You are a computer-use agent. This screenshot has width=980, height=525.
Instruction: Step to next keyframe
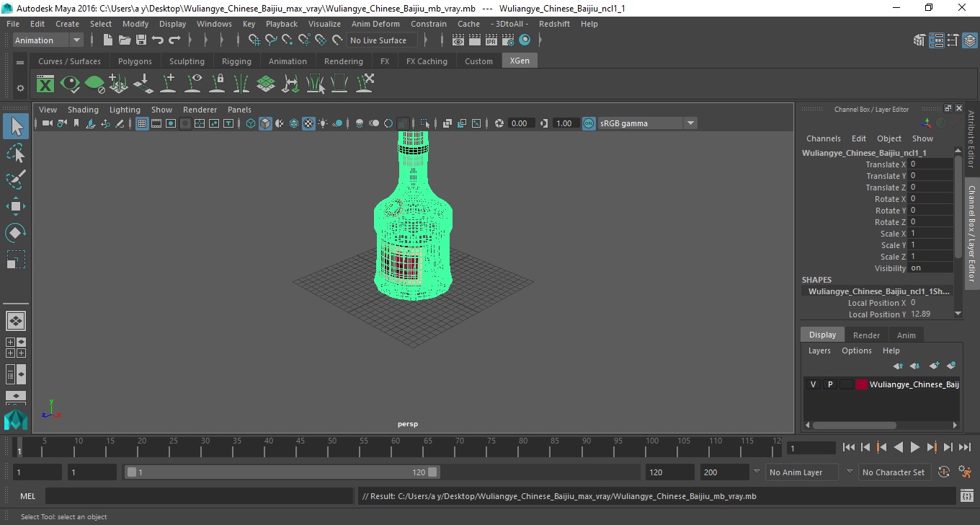click(932, 448)
